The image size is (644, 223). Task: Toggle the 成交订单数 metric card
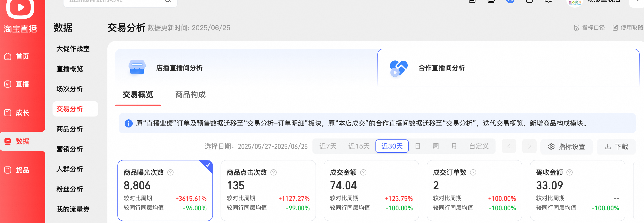click(475, 191)
